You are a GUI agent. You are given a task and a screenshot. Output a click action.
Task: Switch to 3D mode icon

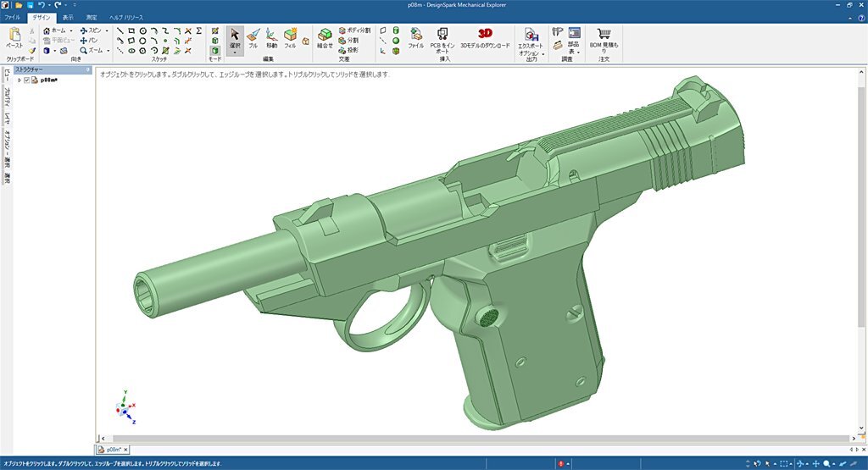(214, 51)
